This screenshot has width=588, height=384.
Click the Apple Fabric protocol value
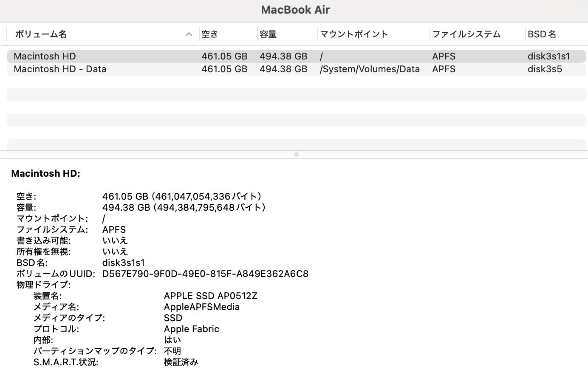191,329
